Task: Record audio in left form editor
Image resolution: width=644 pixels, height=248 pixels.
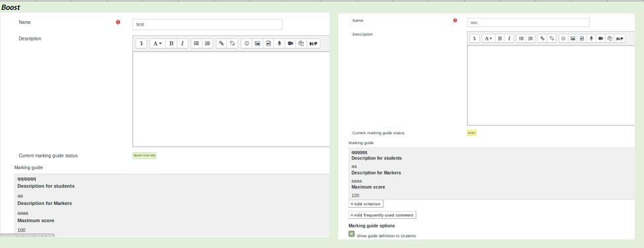Action: click(x=279, y=44)
